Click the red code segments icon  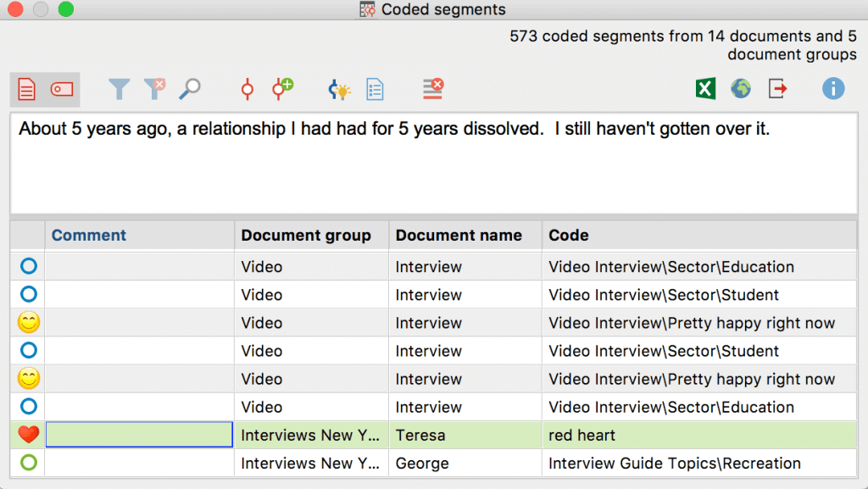tap(248, 89)
